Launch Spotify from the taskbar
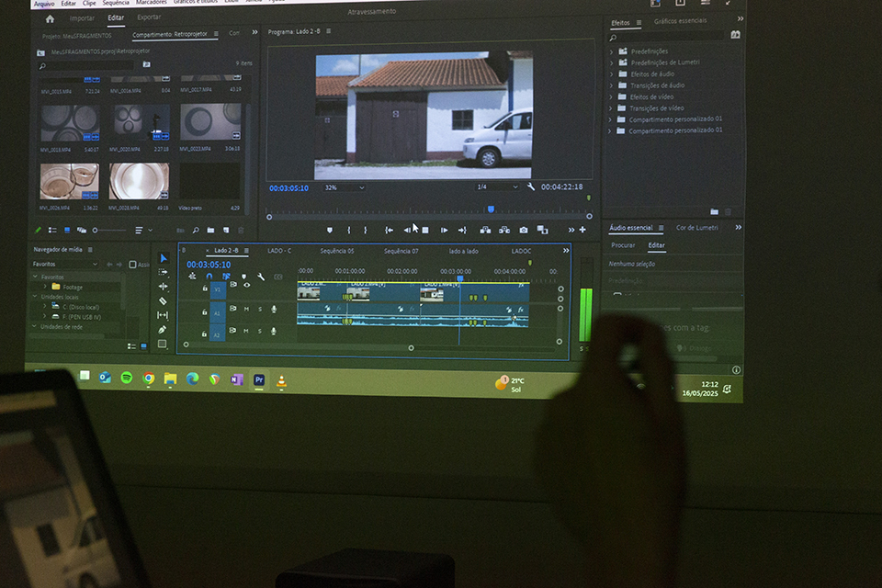 (x=127, y=377)
